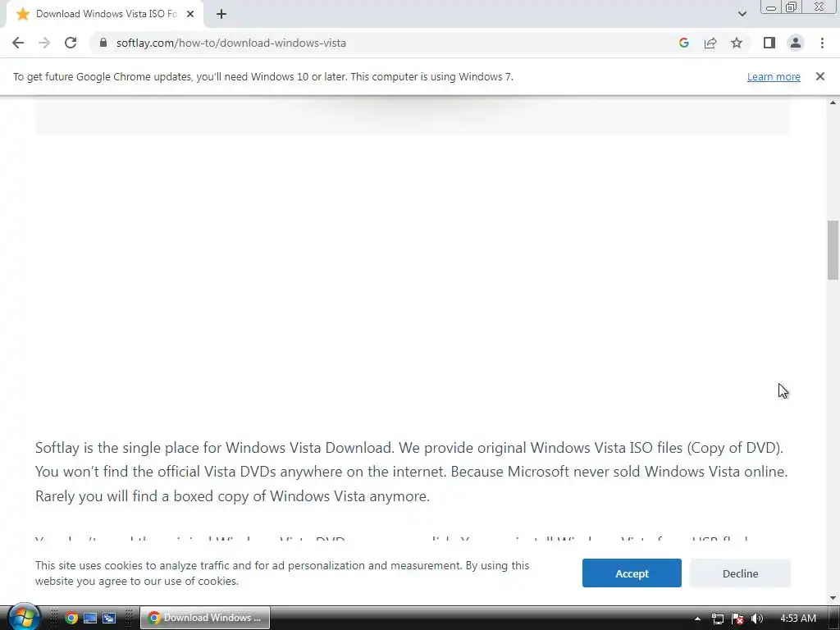Screen dimensions: 840x630
Task: Click the scrollbar up arrow
Action: pyautogui.click(x=833, y=103)
